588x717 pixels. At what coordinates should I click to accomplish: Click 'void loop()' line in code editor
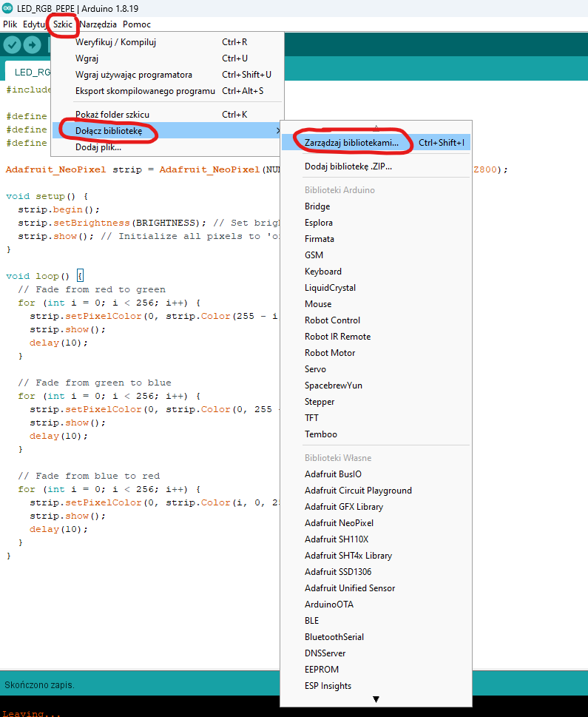coord(44,276)
